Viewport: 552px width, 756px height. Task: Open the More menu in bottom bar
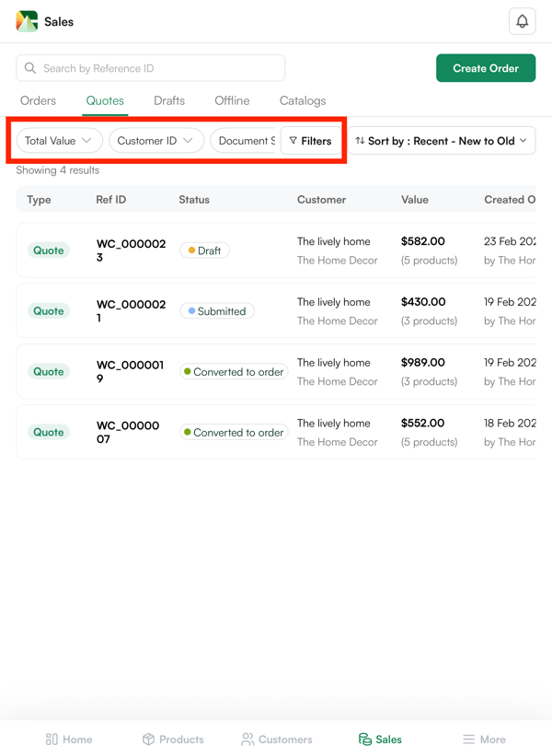point(484,739)
